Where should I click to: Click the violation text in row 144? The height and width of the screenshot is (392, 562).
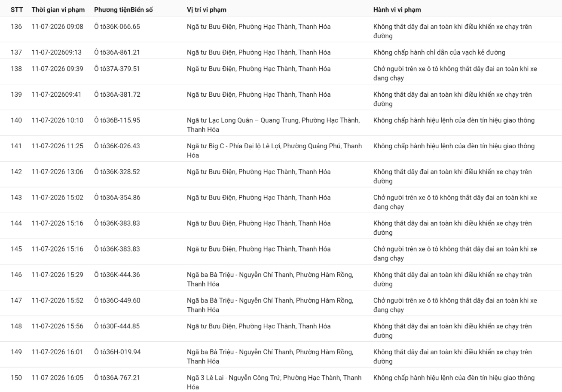(x=452, y=228)
